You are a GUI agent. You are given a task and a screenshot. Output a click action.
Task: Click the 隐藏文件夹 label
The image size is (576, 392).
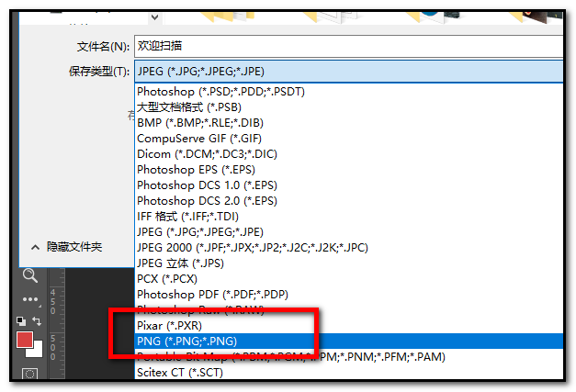coord(74,247)
